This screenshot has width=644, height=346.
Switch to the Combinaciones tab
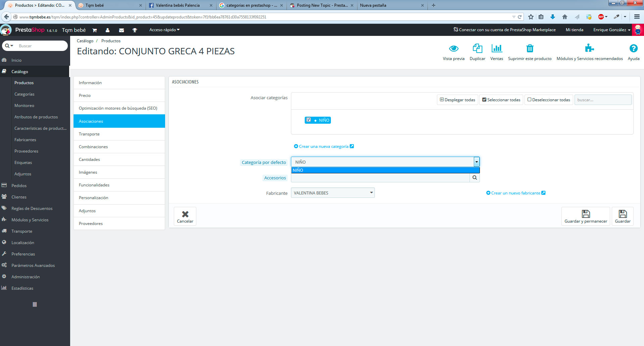119,147
